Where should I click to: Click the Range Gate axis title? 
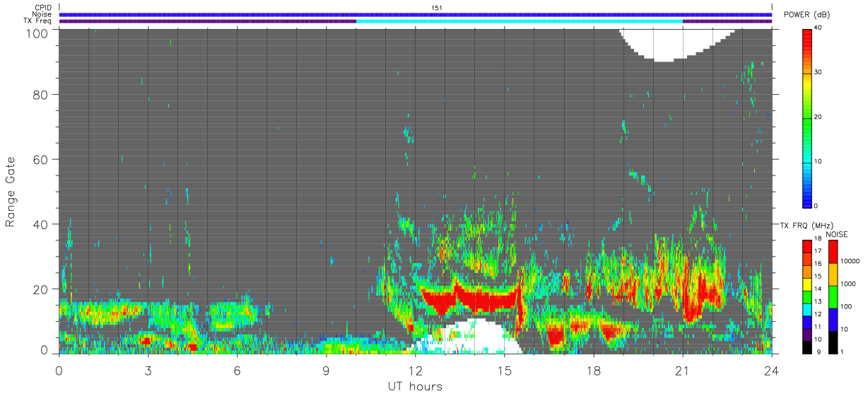coord(11,192)
